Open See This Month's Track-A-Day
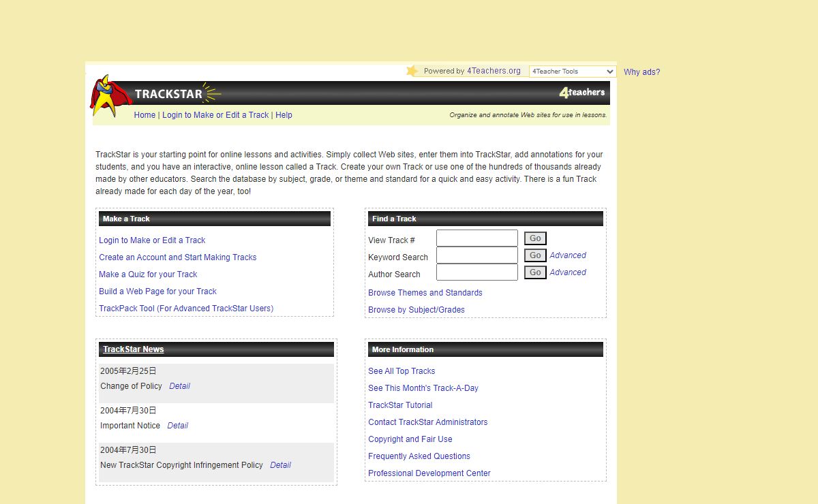 pyautogui.click(x=423, y=388)
